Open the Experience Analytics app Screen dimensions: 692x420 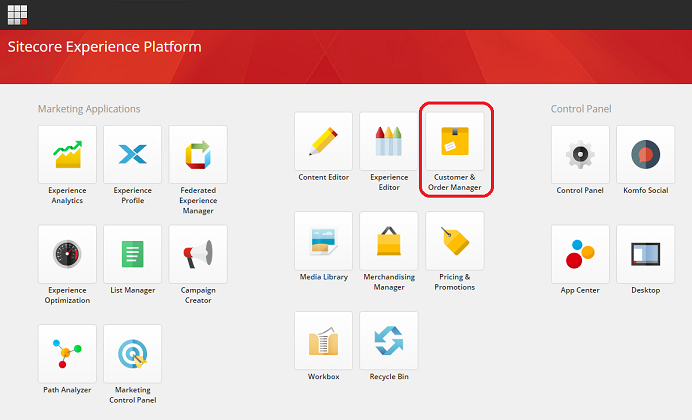tap(67, 155)
